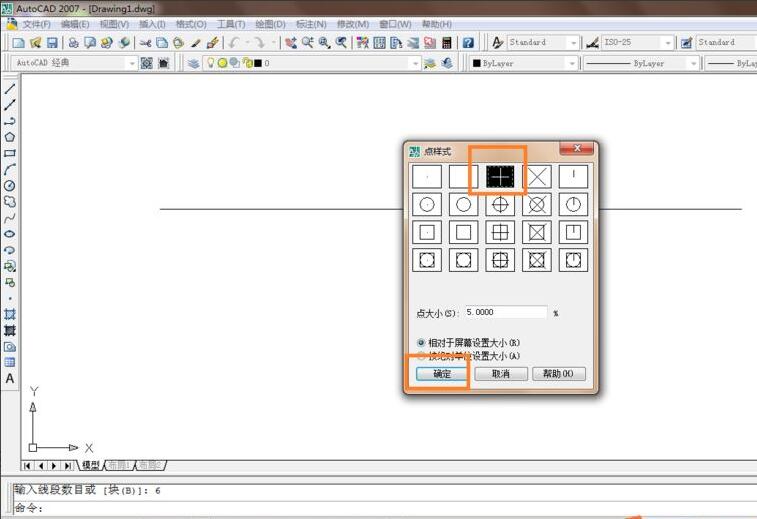757x519 pixels.
Task: Open the 修改(M) menu
Action: pos(353,24)
